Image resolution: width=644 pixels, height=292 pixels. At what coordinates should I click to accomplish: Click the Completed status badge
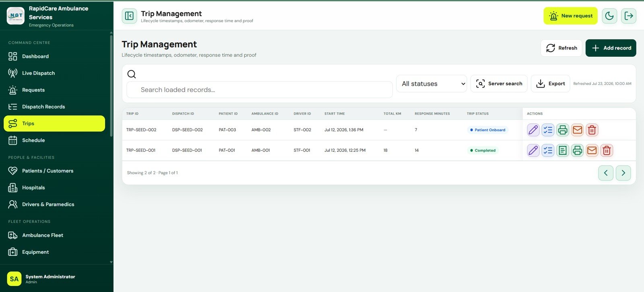pos(483,150)
